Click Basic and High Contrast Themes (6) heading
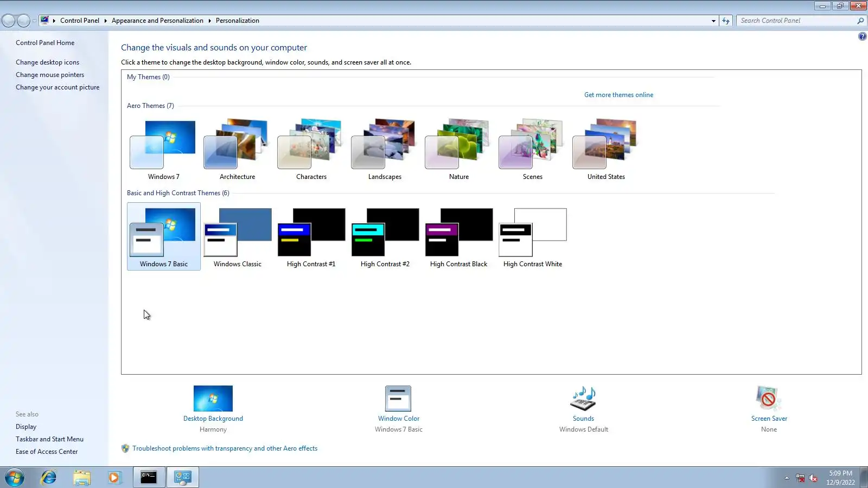 [x=178, y=193]
